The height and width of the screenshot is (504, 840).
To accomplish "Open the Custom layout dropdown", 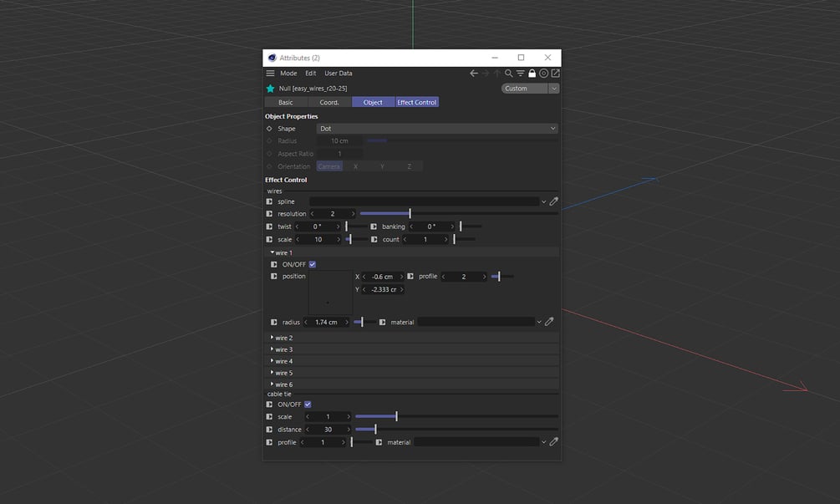I will pyautogui.click(x=531, y=89).
